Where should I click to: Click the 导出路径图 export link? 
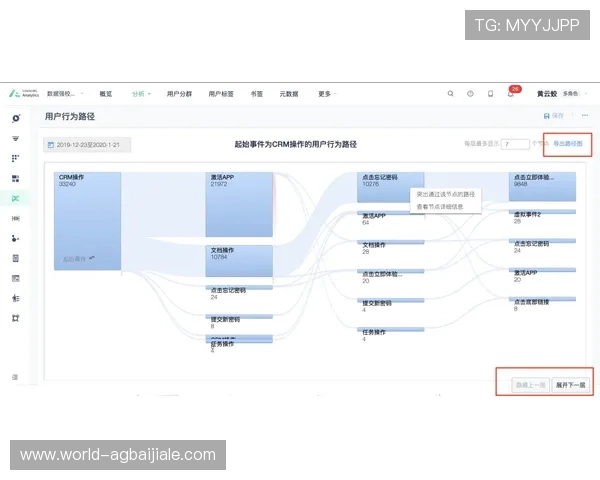tap(568, 144)
